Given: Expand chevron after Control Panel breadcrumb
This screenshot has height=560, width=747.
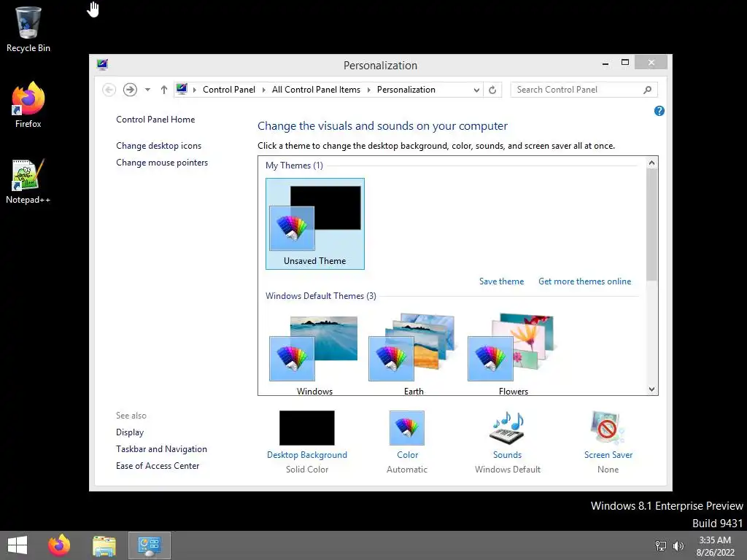Looking at the screenshot, I should coord(263,90).
